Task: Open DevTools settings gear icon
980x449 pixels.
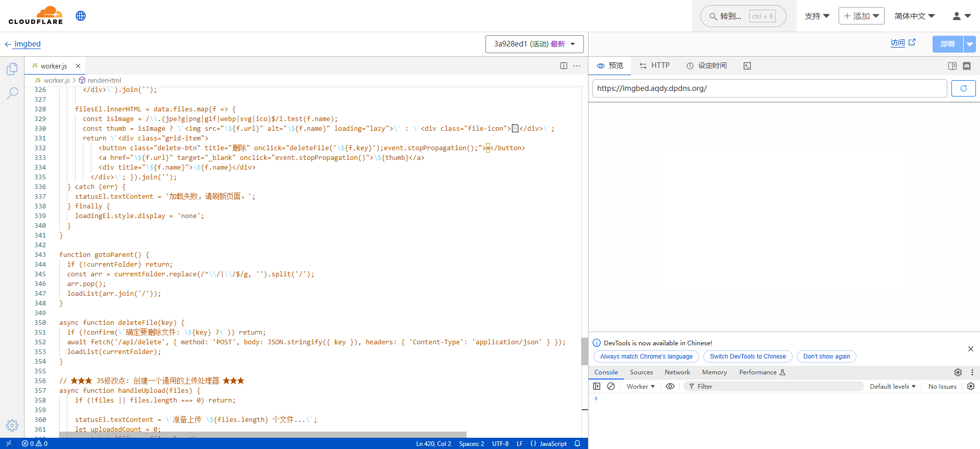Action: pyautogui.click(x=958, y=372)
